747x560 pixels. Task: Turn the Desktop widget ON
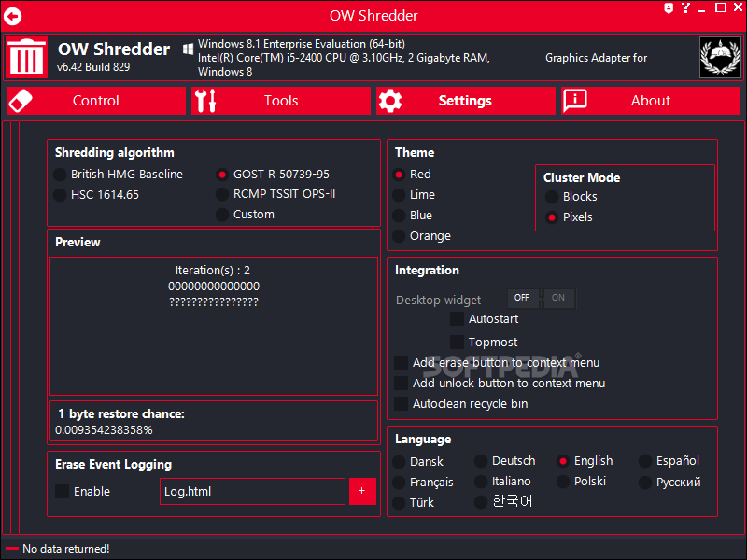[x=558, y=298]
